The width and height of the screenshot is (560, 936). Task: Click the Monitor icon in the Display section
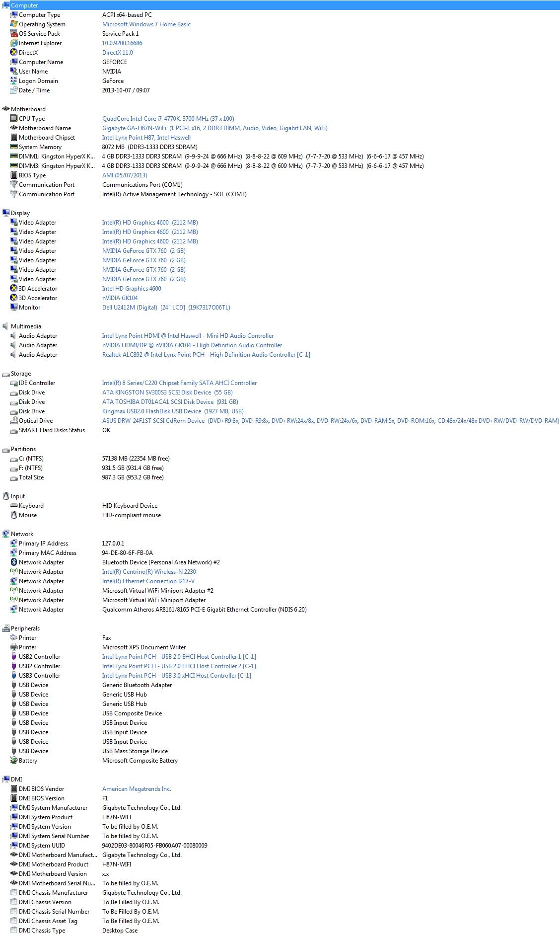click(14, 308)
